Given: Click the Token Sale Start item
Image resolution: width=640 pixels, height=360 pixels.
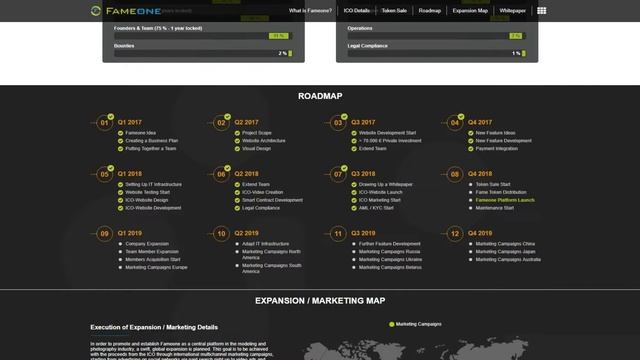Looking at the screenshot, I should (x=493, y=184).
